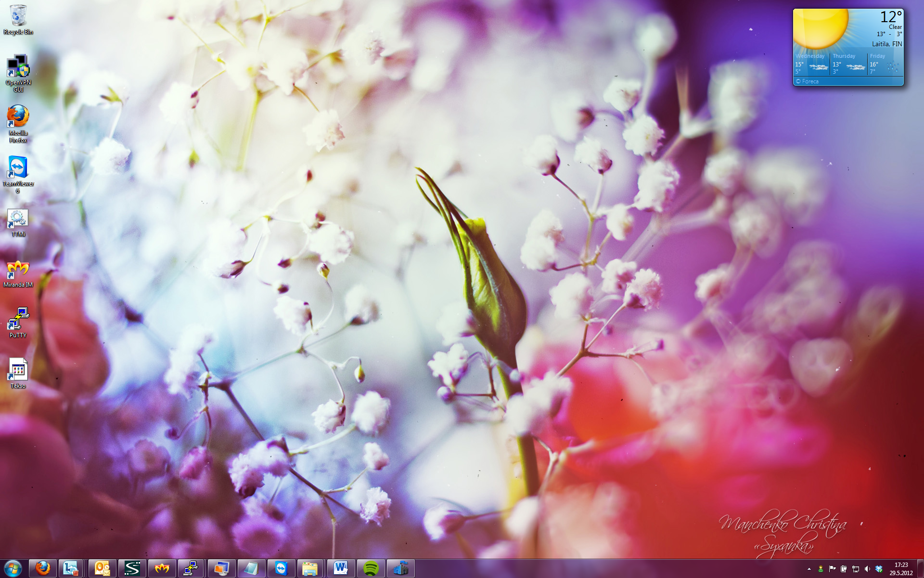Open the network connection tray icon
This screenshot has height=578, width=924.
(x=856, y=569)
